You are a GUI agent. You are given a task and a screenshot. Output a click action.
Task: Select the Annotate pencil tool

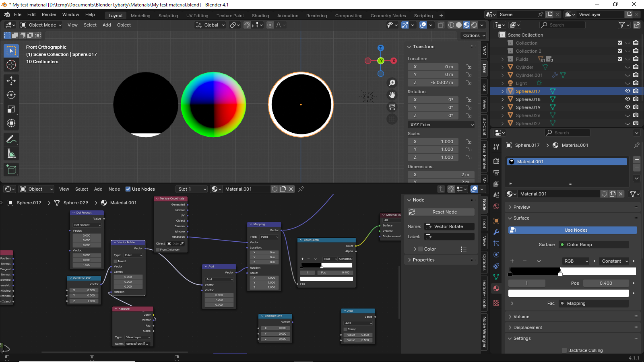pos(11,140)
